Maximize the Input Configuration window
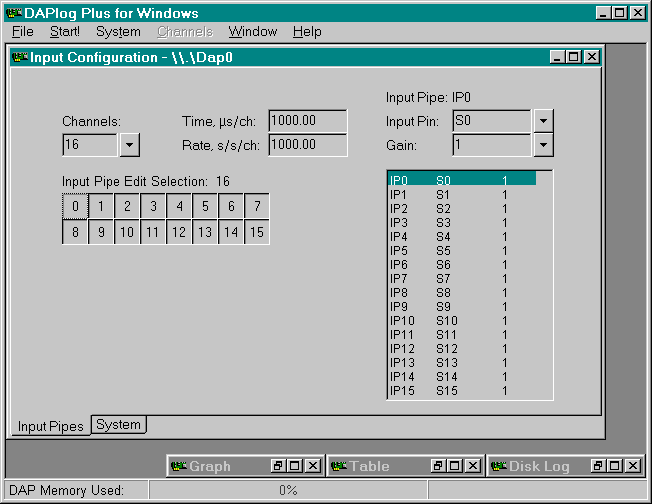 (x=574, y=57)
